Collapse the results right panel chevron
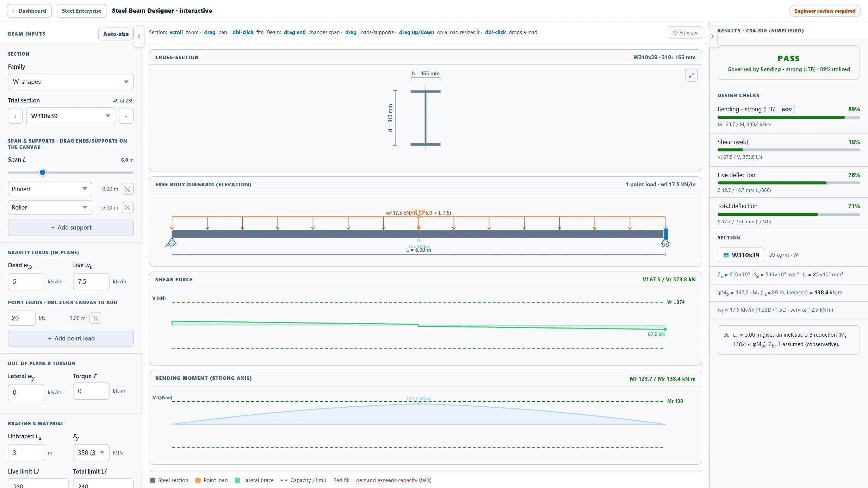 712,36
